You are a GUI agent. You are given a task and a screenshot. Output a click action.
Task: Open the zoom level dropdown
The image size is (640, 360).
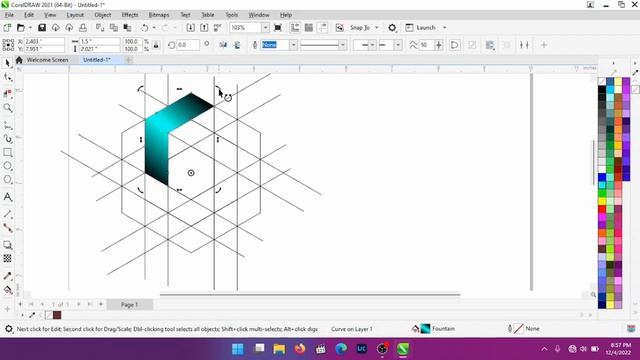pos(265,27)
